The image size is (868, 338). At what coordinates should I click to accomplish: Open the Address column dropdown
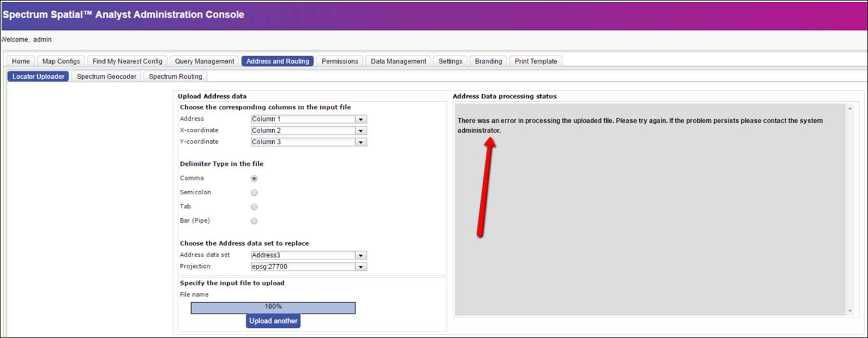(361, 119)
